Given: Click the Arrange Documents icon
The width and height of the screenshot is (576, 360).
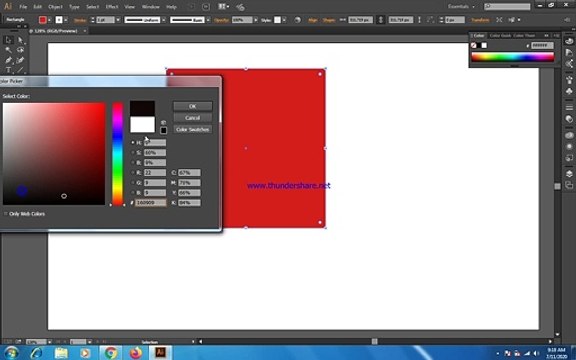Looking at the screenshot, I should (x=223, y=7).
